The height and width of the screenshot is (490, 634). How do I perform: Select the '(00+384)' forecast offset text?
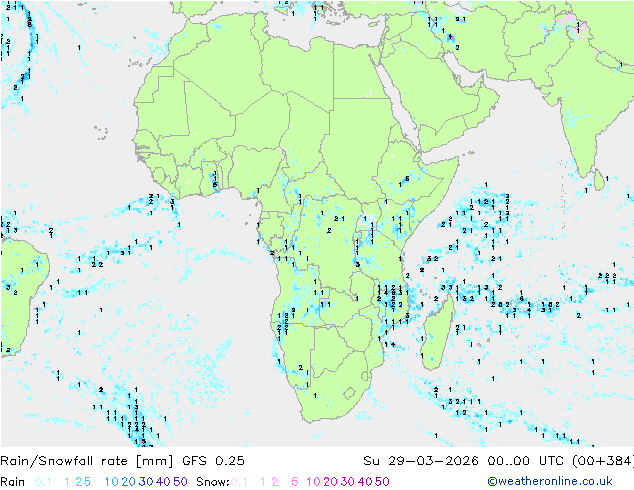[603, 461]
